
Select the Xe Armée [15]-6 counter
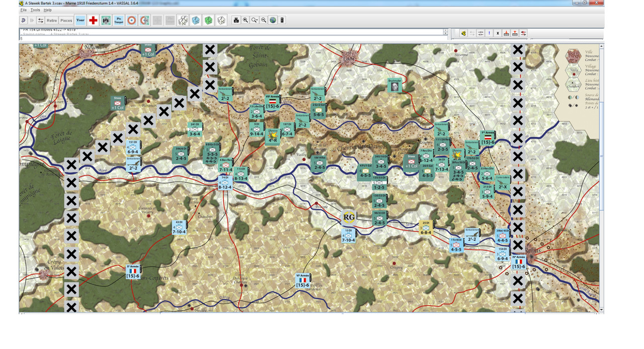[x=133, y=271]
